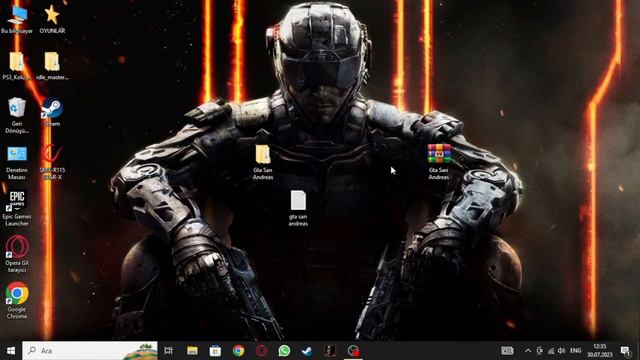The width and height of the screenshot is (640, 360).
Task: Open the dark game icon in taskbar
Action: coord(330,351)
